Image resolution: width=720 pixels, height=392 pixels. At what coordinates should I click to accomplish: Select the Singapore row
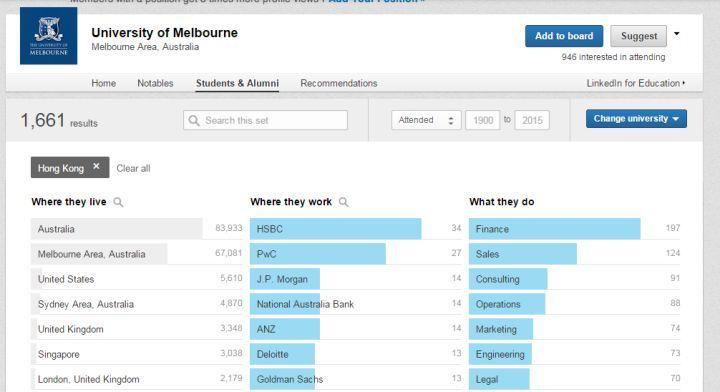click(x=136, y=354)
